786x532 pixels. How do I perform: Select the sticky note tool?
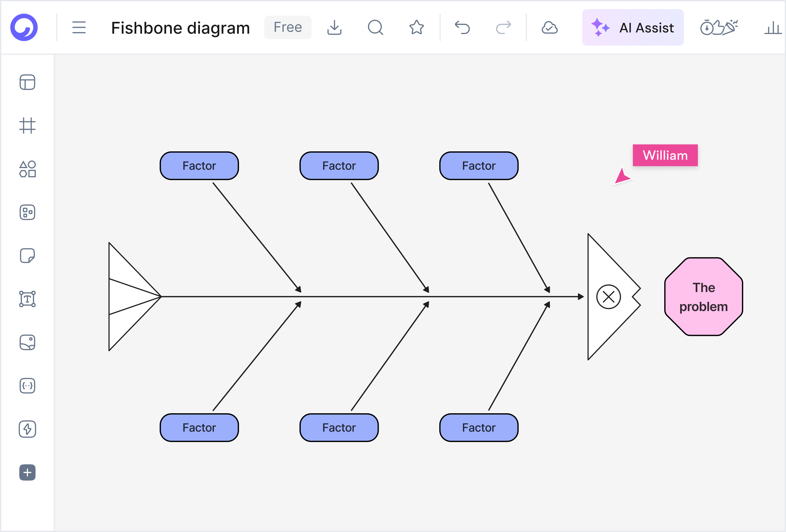(27, 256)
